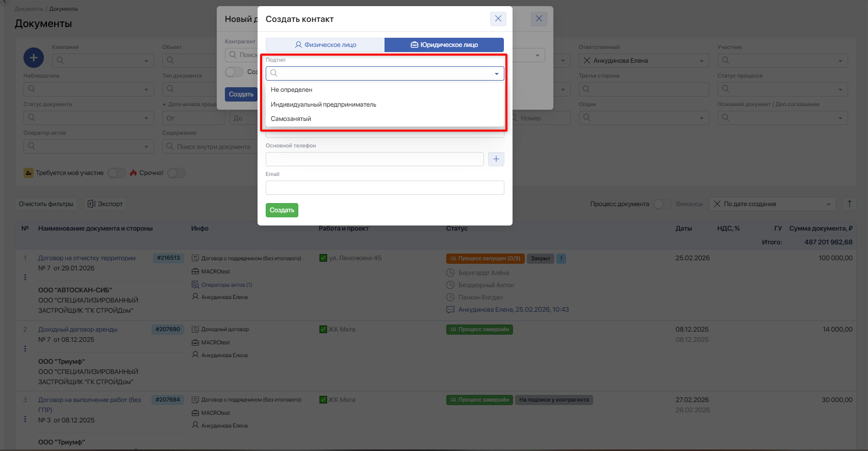The height and width of the screenshot is (451, 868).
Task: Expand the Участник filter dropdown
Action: coord(840,61)
